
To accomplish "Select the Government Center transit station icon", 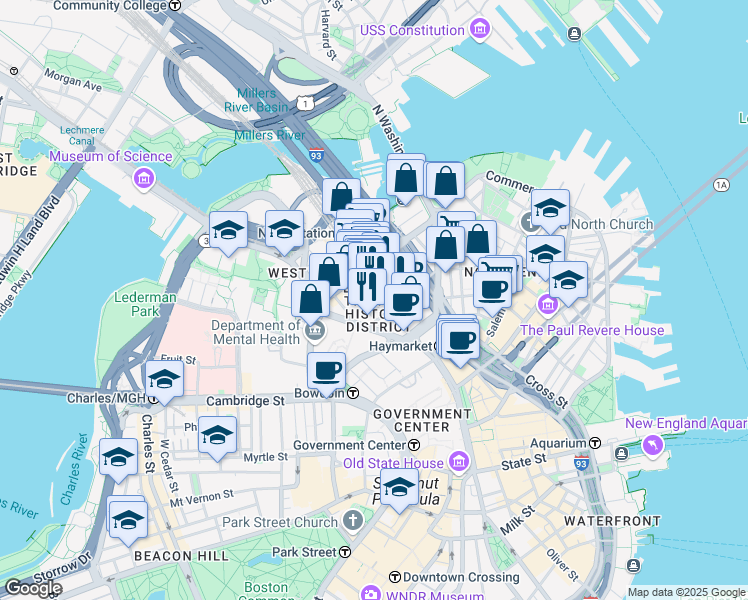I will pos(414,444).
